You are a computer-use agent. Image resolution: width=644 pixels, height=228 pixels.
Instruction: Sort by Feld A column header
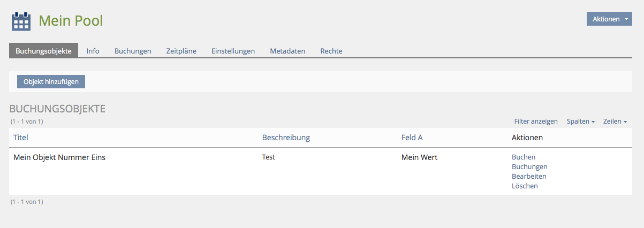(412, 138)
